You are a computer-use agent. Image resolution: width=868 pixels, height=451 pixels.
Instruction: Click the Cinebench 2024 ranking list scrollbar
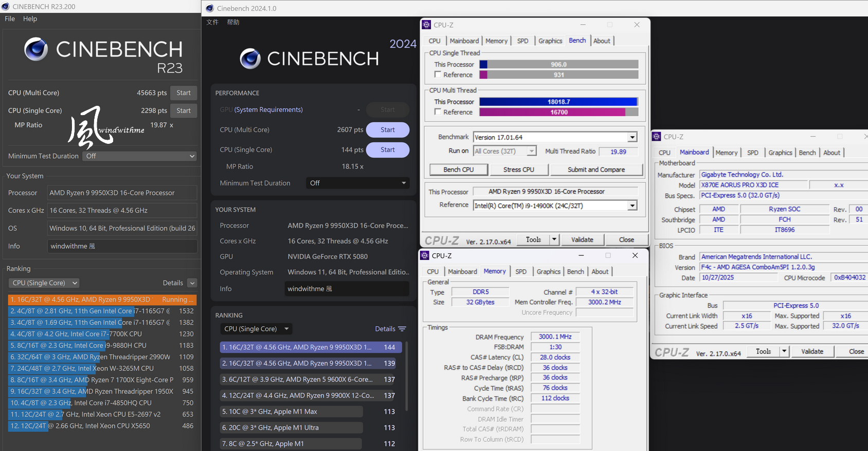click(407, 375)
